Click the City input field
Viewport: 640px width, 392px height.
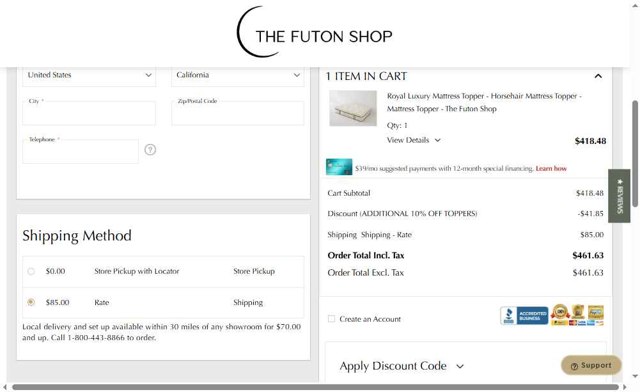89,113
